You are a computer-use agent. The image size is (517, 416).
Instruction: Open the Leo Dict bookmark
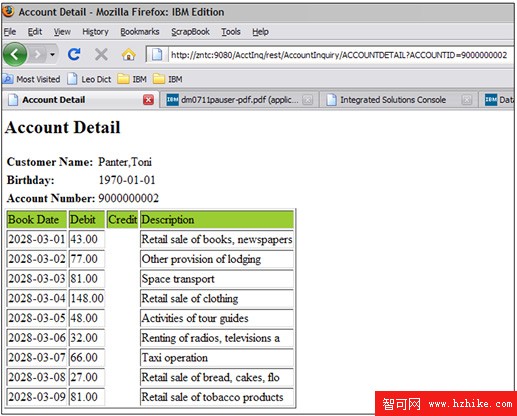pyautogui.click(x=89, y=79)
